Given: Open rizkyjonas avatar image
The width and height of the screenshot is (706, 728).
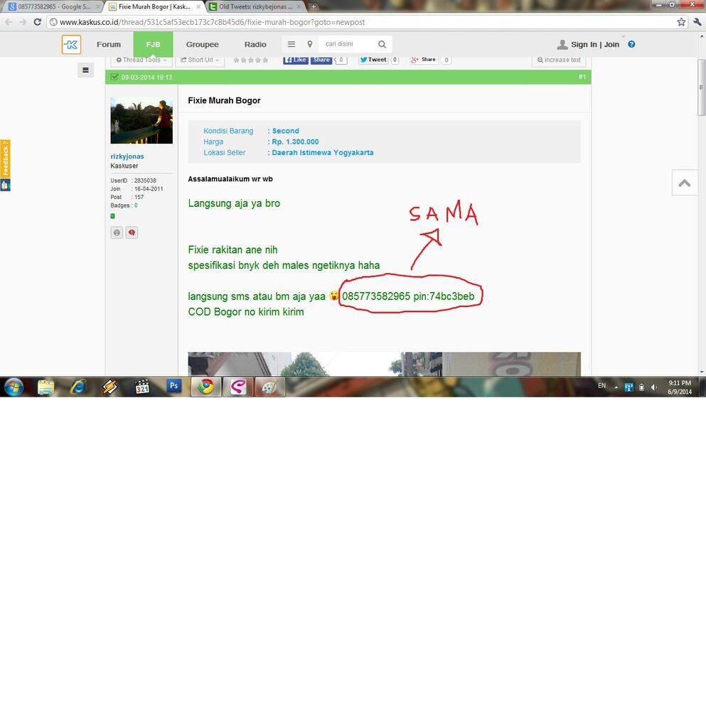Looking at the screenshot, I should [x=141, y=121].
